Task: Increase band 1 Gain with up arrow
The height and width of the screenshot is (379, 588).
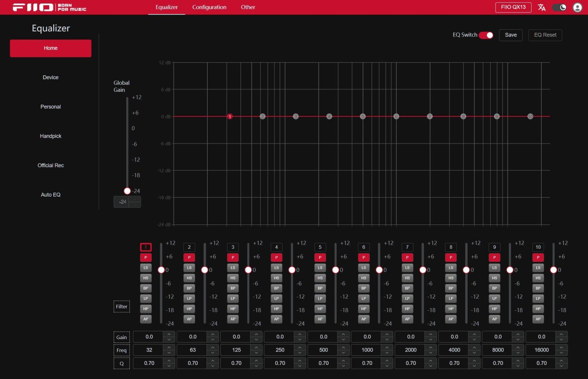Action: 169,334
